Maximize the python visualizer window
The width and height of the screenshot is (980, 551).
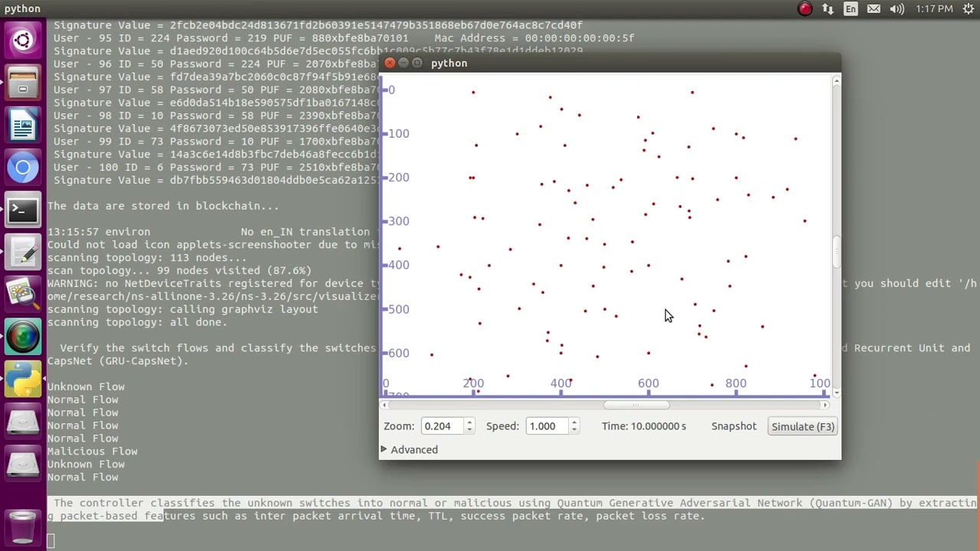(x=417, y=63)
